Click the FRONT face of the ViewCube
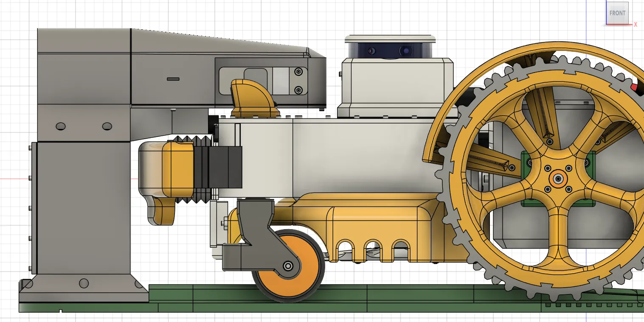Image resolution: width=644 pixels, height=322 pixels. click(617, 13)
